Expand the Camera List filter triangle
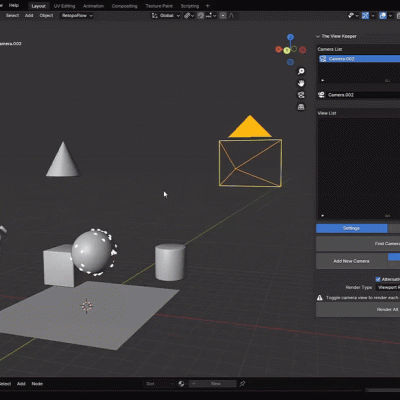 [322, 80]
